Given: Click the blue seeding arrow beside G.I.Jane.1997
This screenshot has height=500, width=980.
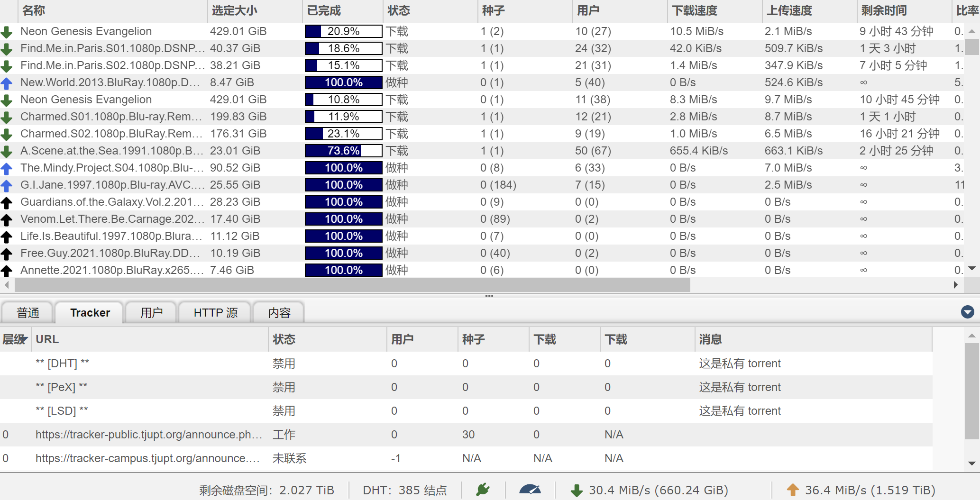Looking at the screenshot, I should click(7, 185).
